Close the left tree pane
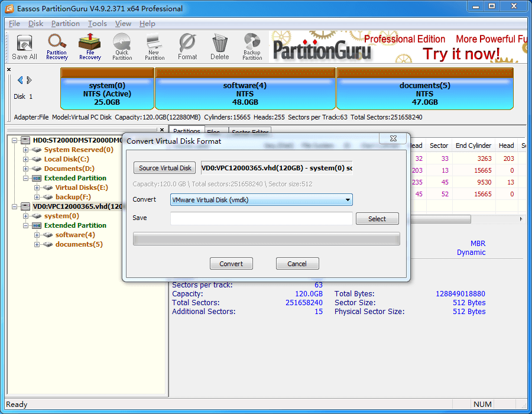The image size is (532, 414). click(162, 130)
